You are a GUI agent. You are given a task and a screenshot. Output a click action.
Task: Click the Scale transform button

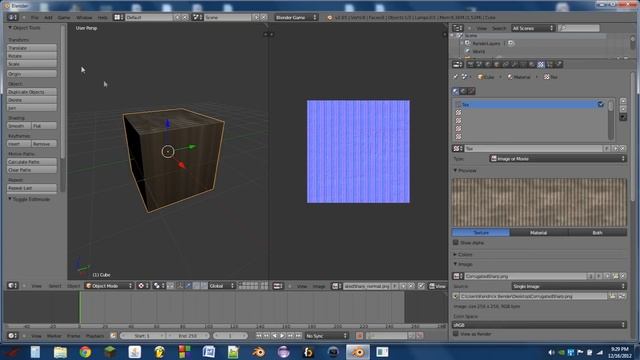click(x=32, y=64)
